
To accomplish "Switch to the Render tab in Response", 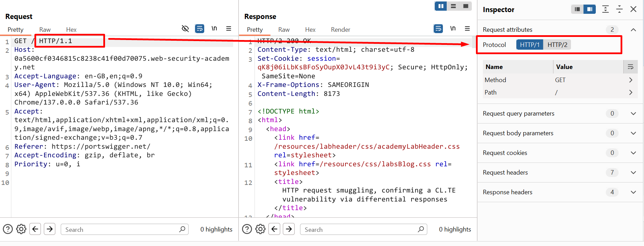I will [x=340, y=30].
